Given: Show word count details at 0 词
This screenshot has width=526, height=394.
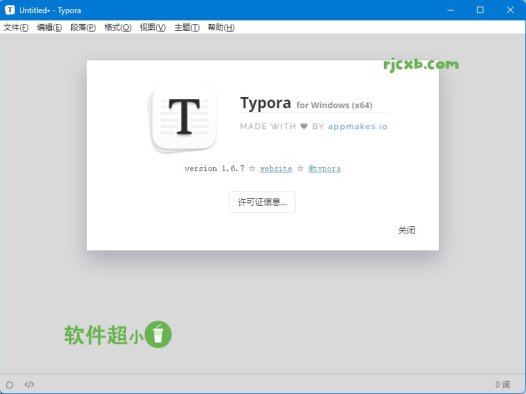Looking at the screenshot, I should (x=503, y=384).
